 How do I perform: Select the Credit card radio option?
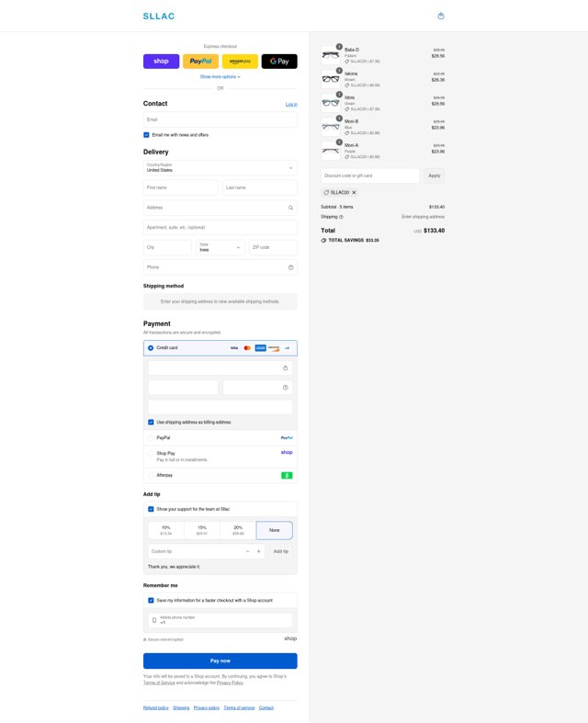point(151,348)
